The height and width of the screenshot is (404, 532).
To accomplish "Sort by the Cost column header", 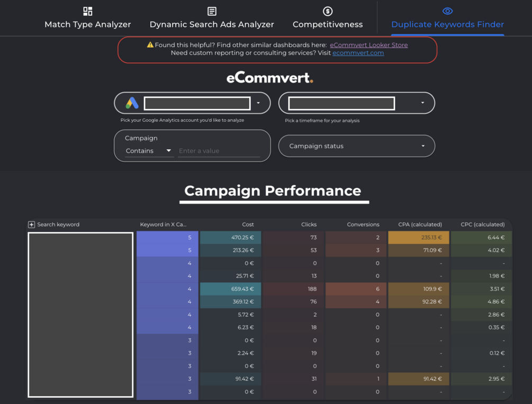I will pos(248,225).
